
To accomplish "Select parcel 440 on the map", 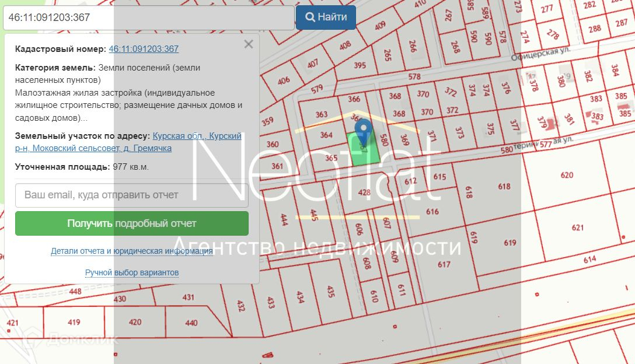I will (191, 323).
